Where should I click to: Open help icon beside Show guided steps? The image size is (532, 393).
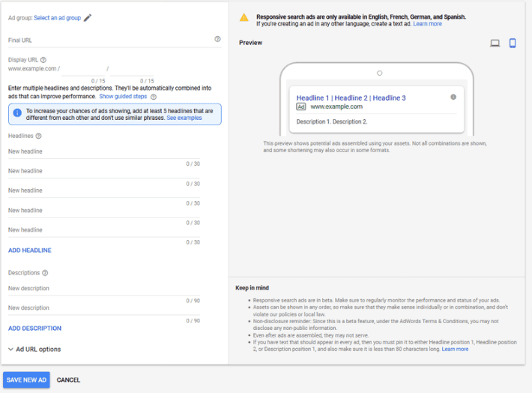click(154, 97)
